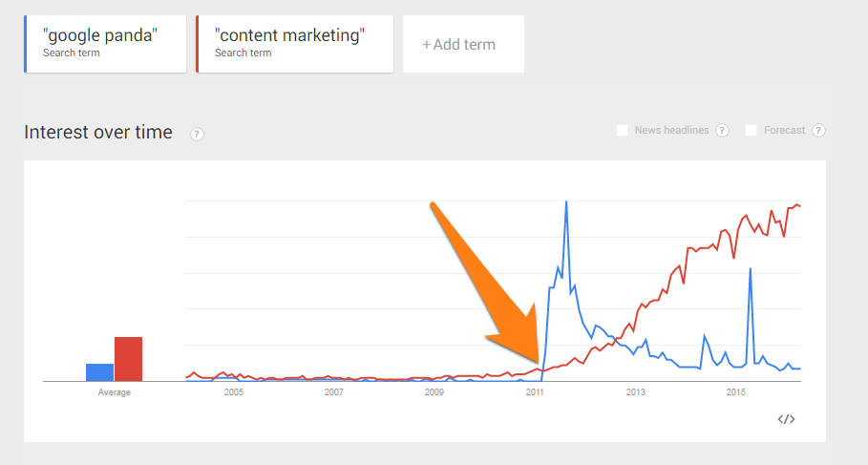This screenshot has height=465, width=868.
Task: Click help icon next to Forecast
Action: (818, 131)
